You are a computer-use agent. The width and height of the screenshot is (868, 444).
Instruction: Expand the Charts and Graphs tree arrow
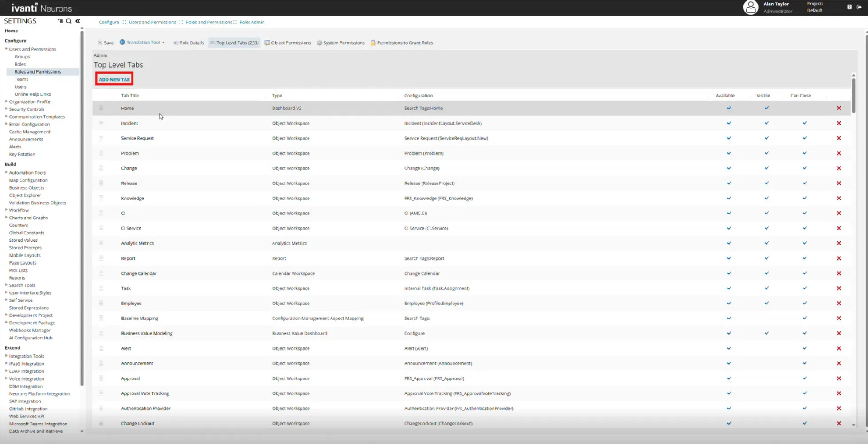click(6, 218)
